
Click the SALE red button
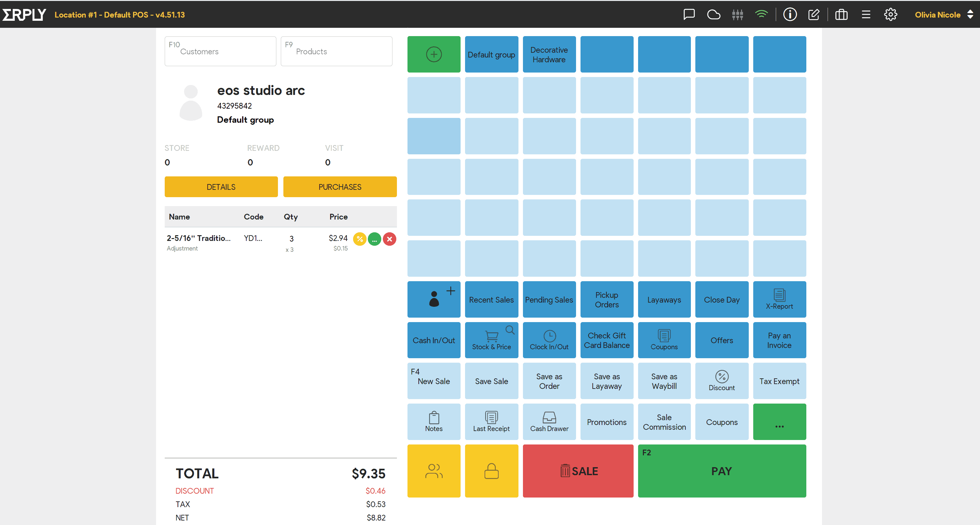(x=578, y=471)
